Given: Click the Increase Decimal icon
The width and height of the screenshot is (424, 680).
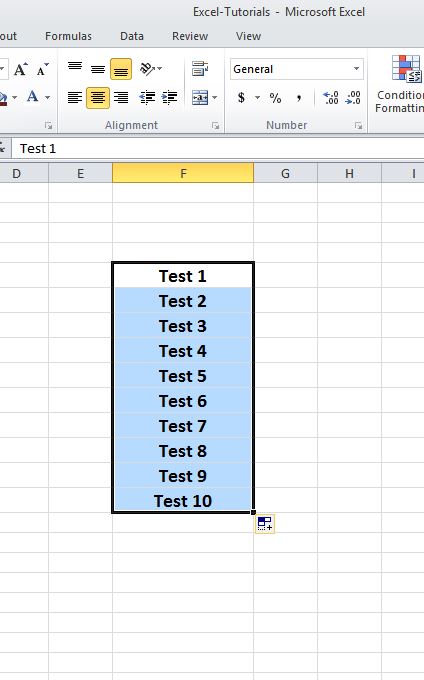Looking at the screenshot, I should point(331,98).
